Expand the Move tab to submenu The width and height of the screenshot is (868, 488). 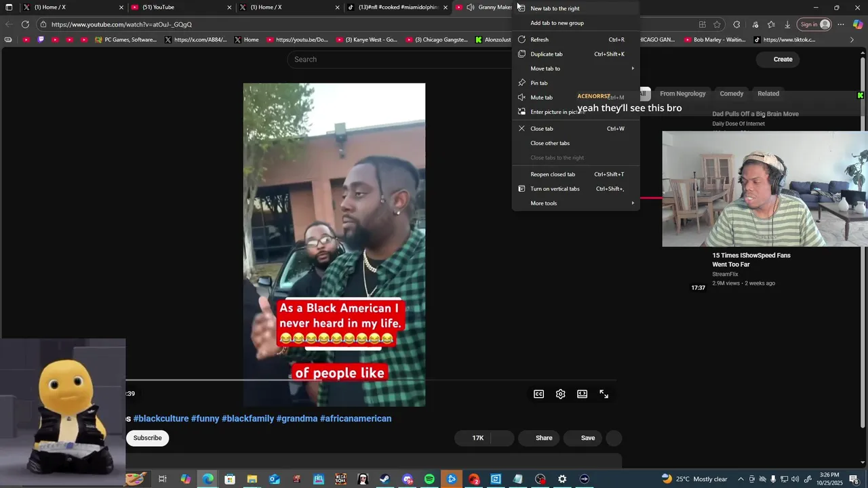576,68
